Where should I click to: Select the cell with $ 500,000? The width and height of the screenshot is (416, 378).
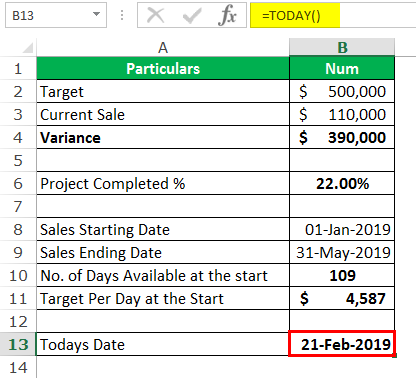click(342, 91)
